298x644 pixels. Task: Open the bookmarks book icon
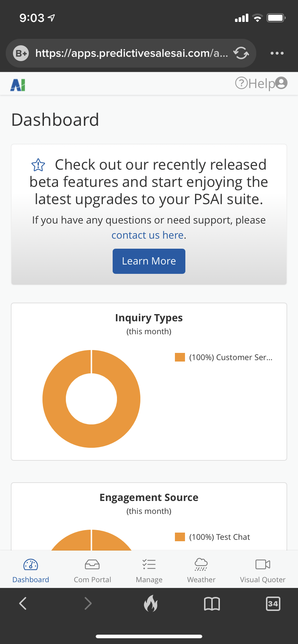pos(212,604)
